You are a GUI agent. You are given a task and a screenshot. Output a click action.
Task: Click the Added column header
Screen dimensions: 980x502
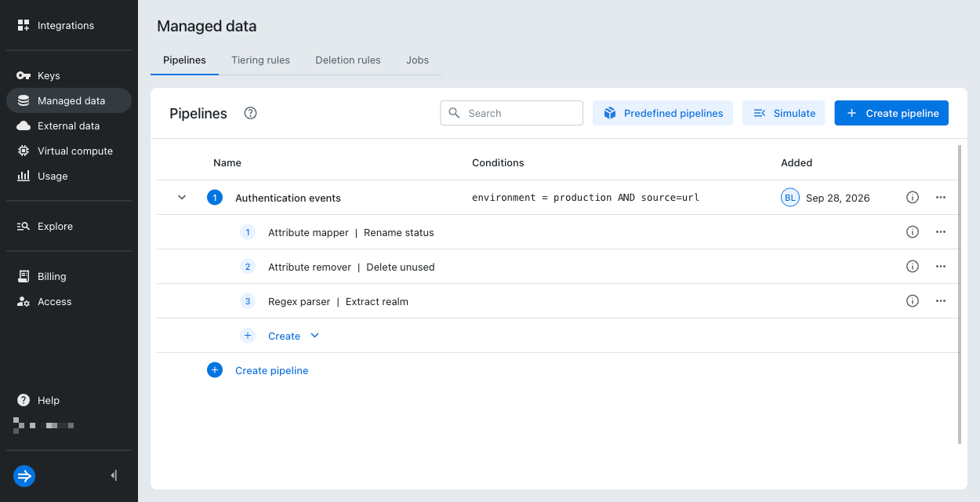(x=797, y=163)
